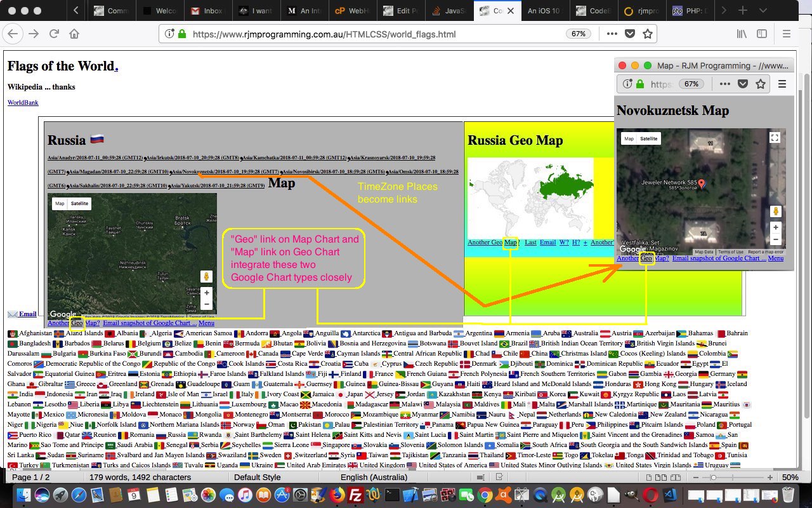812x508 pixels.
Task: Open hamburger menu in Map popup window
Action: click(x=782, y=84)
